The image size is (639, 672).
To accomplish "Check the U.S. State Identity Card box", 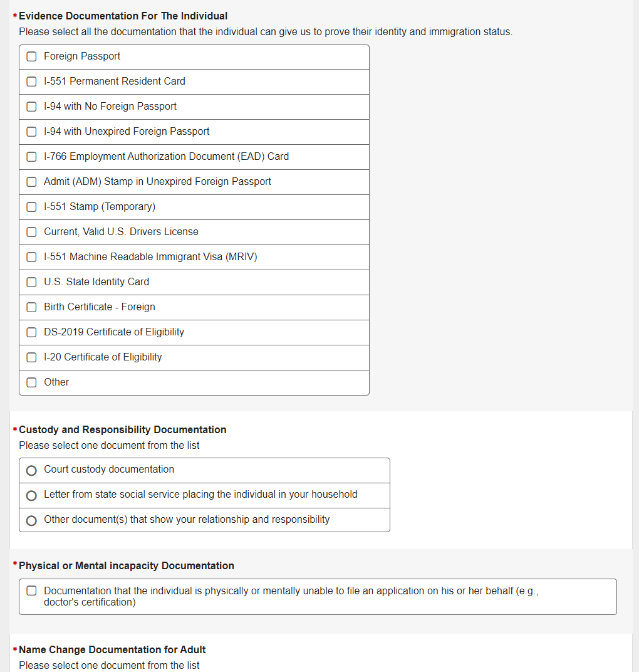I will coord(31,282).
